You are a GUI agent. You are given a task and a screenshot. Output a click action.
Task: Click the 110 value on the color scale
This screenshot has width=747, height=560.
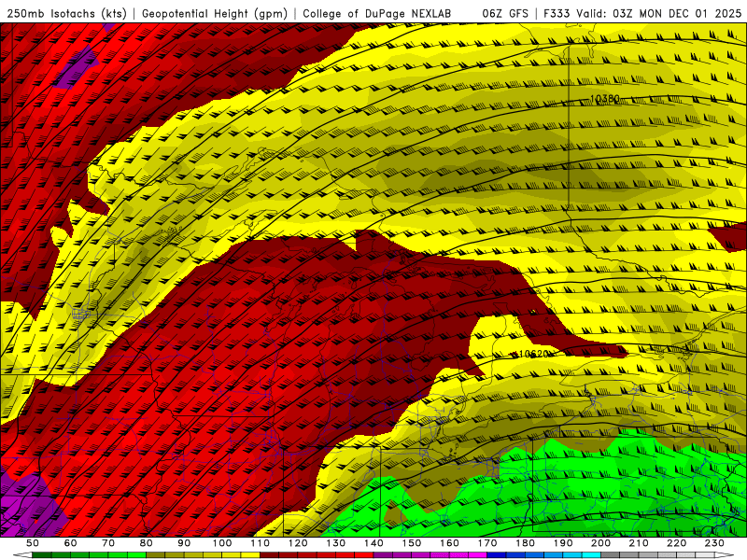pyautogui.click(x=261, y=543)
